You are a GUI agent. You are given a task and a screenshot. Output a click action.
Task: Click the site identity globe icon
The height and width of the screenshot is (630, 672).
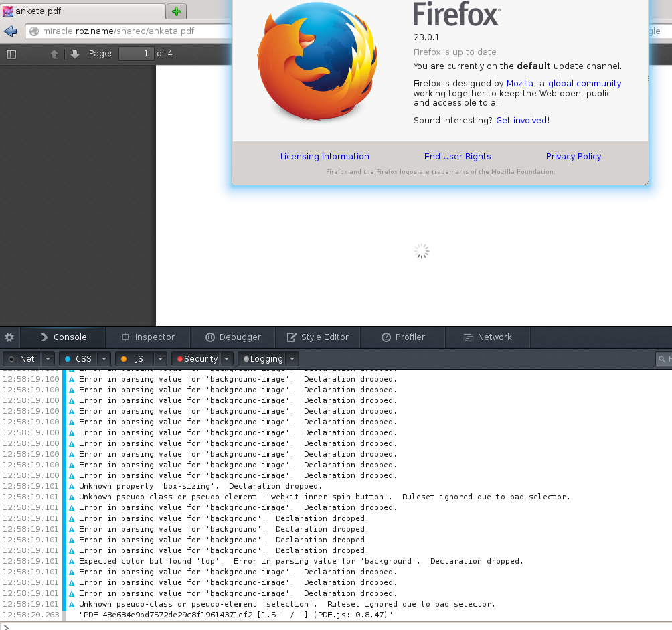point(34,31)
